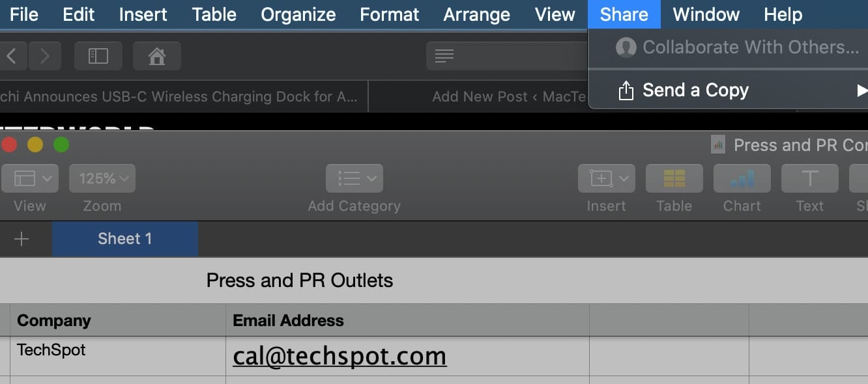Open the Organize menu
Viewport: 868px width, 384px height.
[298, 14]
